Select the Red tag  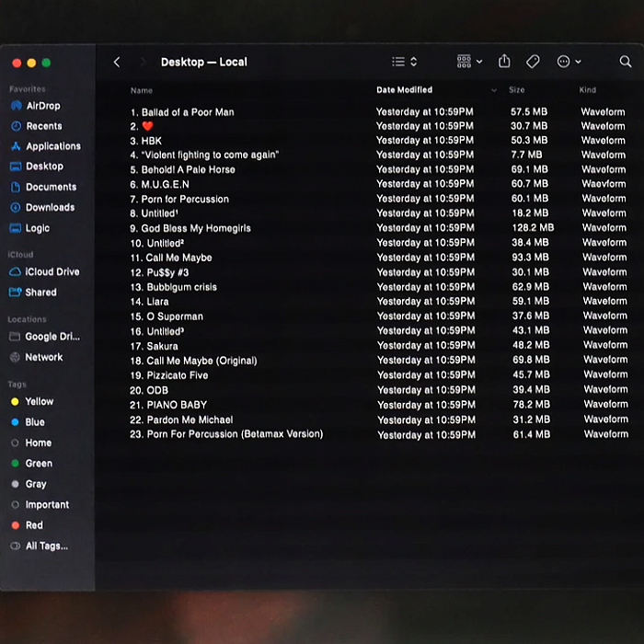point(27,525)
